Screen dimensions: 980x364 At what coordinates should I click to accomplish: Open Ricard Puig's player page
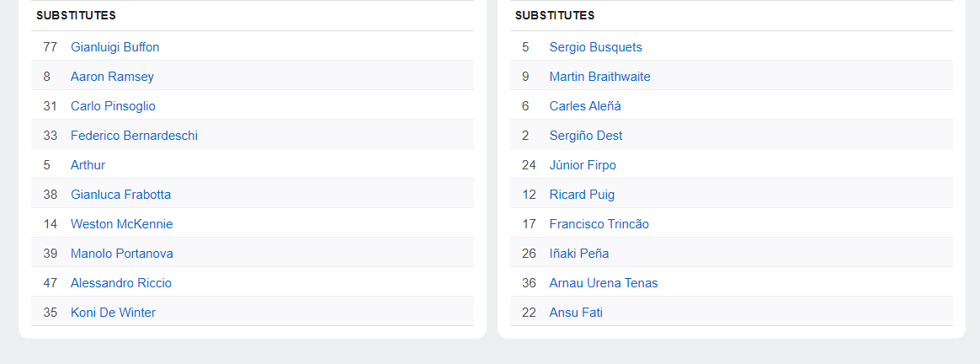click(x=582, y=195)
